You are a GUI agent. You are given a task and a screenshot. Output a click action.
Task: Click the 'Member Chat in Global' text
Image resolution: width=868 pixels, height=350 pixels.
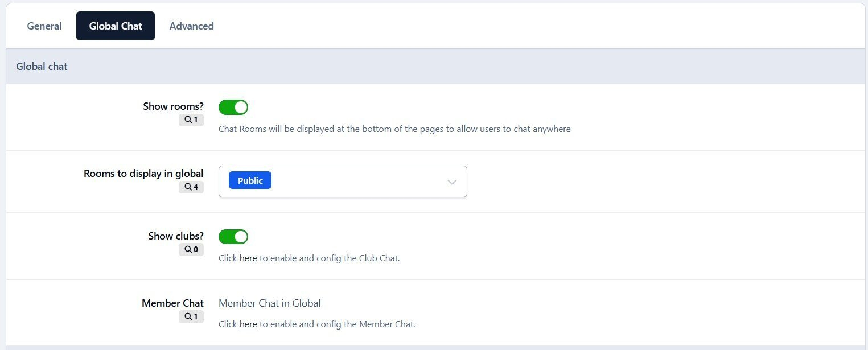coord(269,303)
